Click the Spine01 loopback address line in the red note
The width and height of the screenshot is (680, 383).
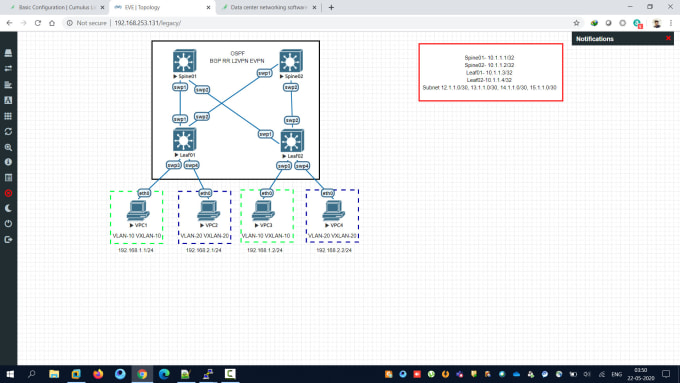pyautogui.click(x=489, y=58)
